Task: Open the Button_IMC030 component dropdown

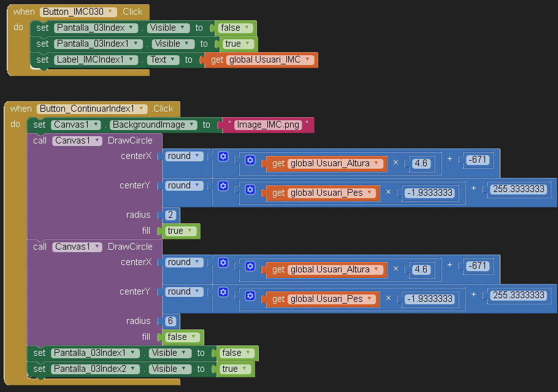Action: (x=78, y=12)
